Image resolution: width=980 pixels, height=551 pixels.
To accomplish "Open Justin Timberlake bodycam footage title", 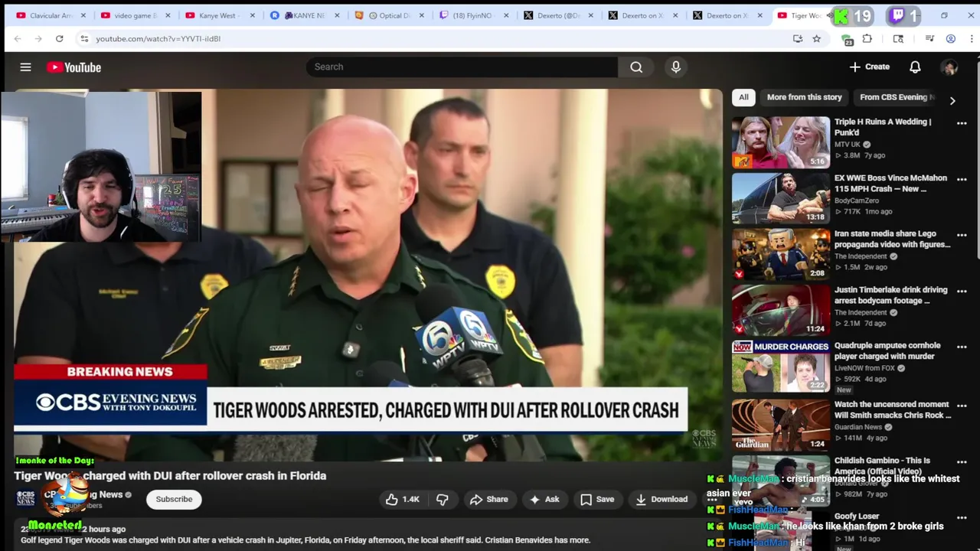I will tap(890, 295).
